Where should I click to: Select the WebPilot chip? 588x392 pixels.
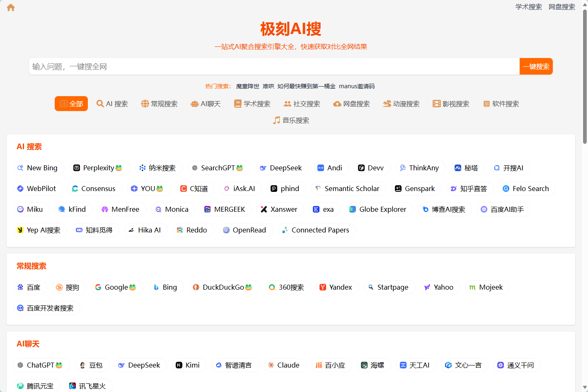pos(37,189)
